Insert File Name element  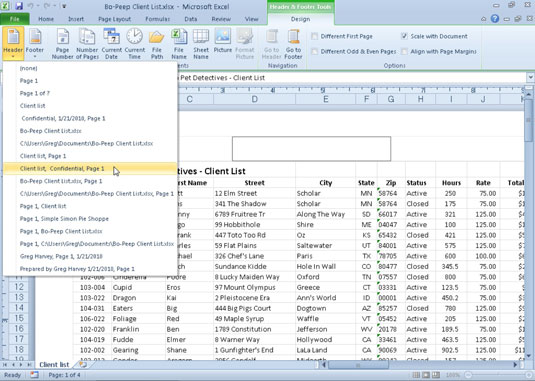click(x=179, y=44)
